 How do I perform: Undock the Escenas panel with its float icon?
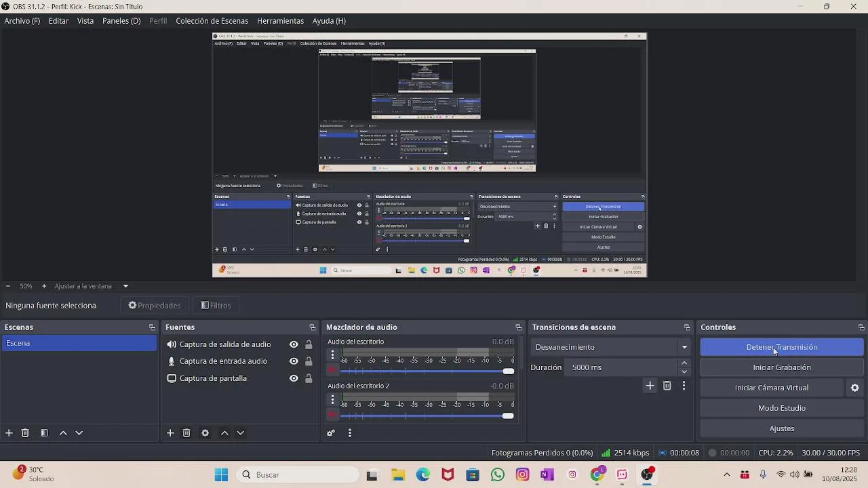[x=152, y=327]
